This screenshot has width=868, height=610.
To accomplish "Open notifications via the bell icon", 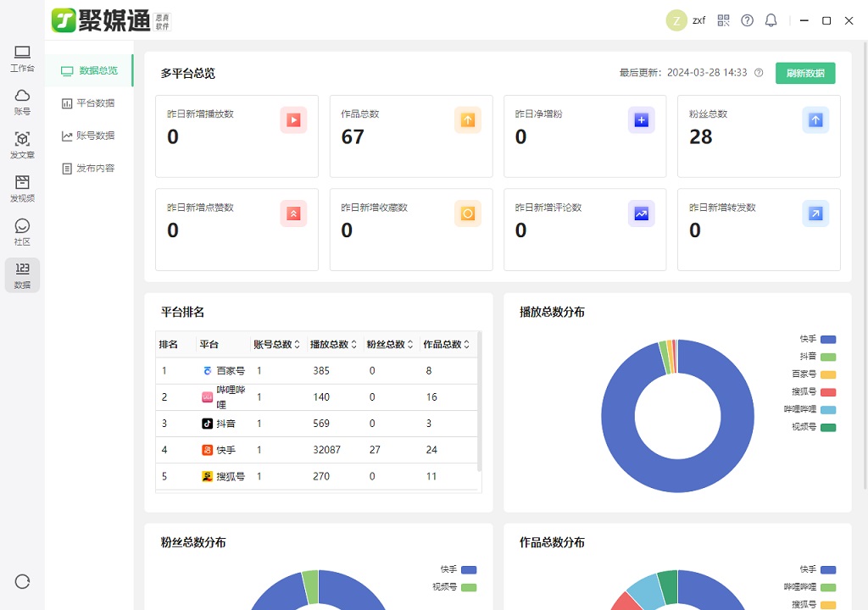I will [x=771, y=19].
